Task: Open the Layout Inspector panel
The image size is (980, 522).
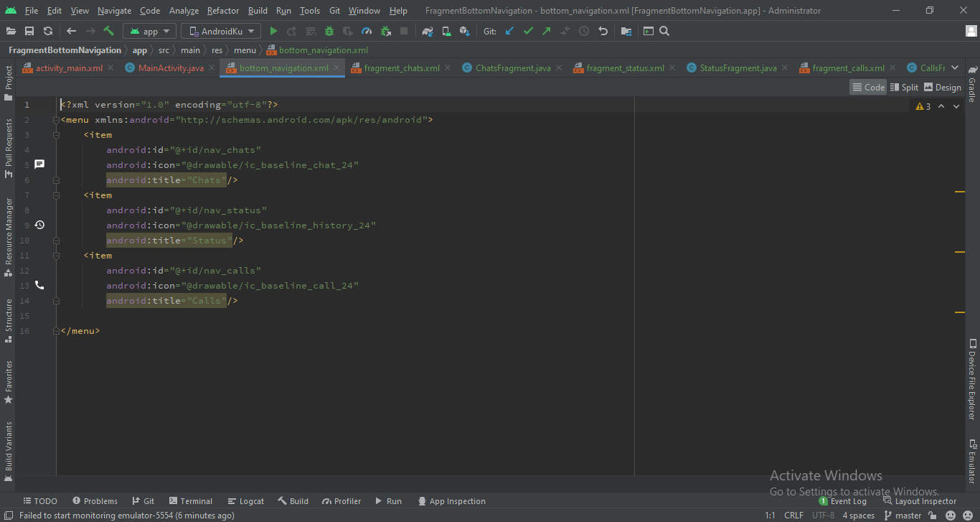Action: [920, 501]
